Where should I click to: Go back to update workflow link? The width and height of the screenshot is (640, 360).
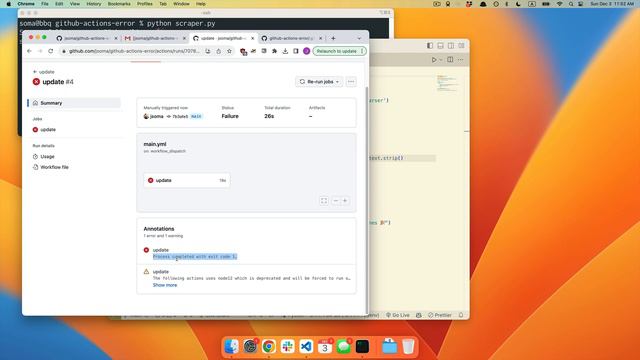44,72
